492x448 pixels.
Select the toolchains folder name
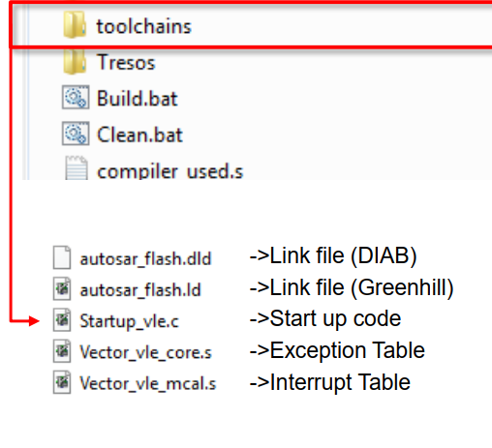144,26
